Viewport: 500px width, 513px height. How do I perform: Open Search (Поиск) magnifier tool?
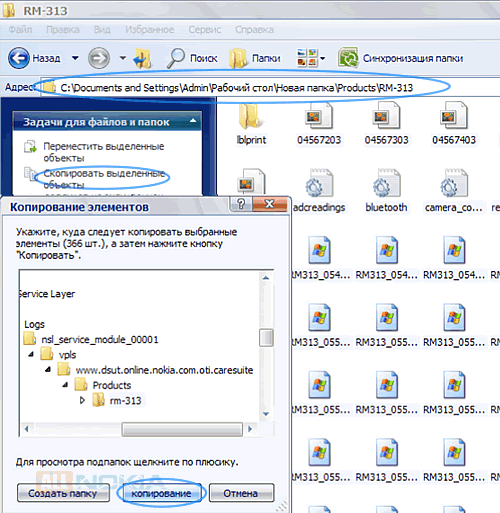(176, 58)
